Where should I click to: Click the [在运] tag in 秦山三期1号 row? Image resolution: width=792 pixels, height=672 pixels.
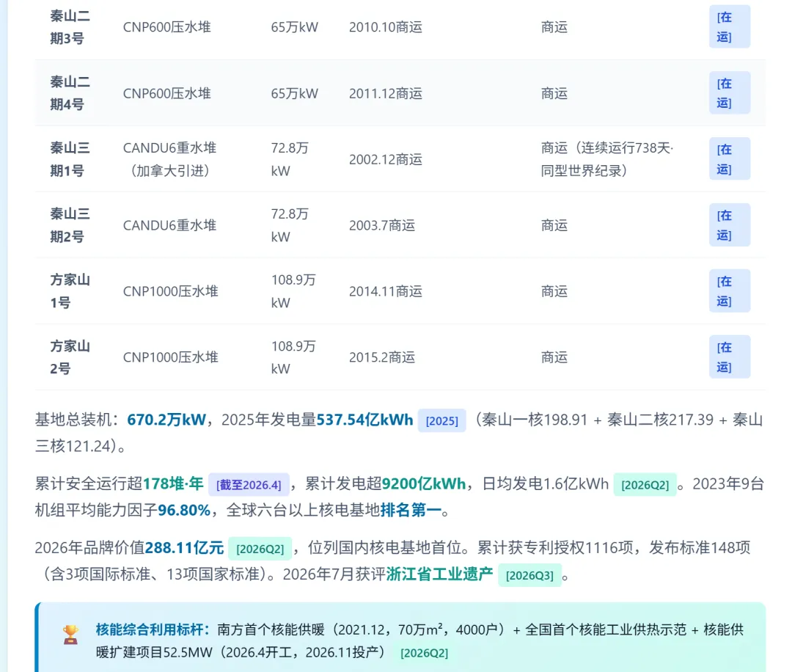click(730, 159)
